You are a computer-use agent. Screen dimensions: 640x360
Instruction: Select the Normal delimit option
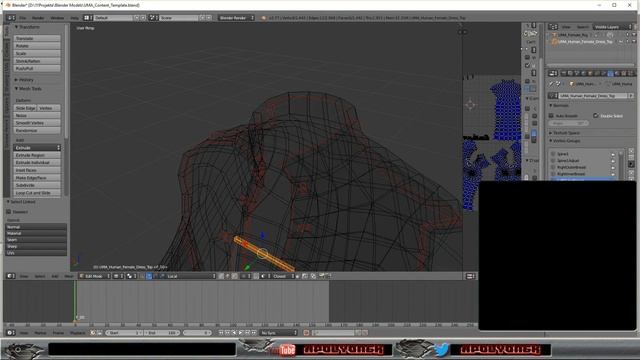point(36,227)
